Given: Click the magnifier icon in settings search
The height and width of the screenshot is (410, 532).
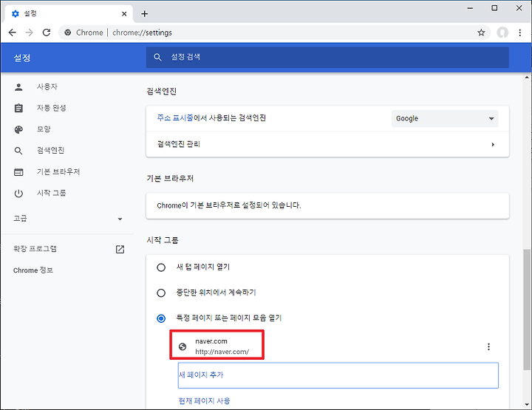Looking at the screenshot, I should tap(157, 57).
